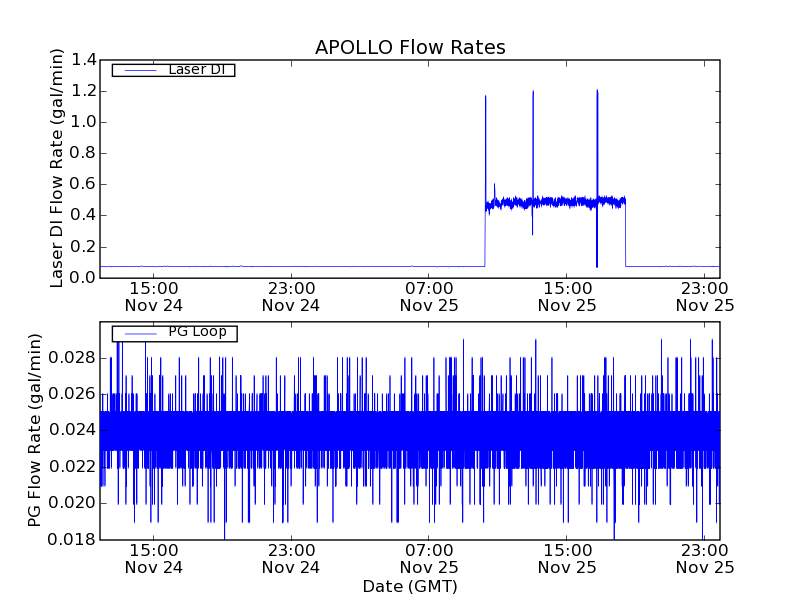This screenshot has width=800, height=600.
Task: Click the Date (GMT) x-axis label
Action: (x=410, y=586)
